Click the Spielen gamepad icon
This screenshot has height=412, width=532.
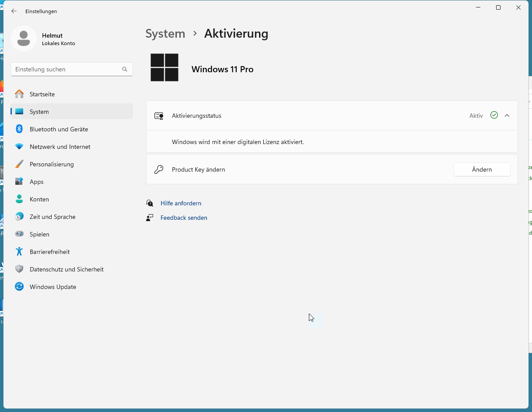19,234
